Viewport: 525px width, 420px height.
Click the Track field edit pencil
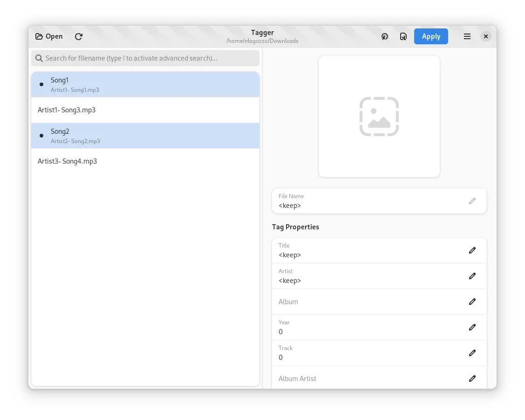pos(472,353)
